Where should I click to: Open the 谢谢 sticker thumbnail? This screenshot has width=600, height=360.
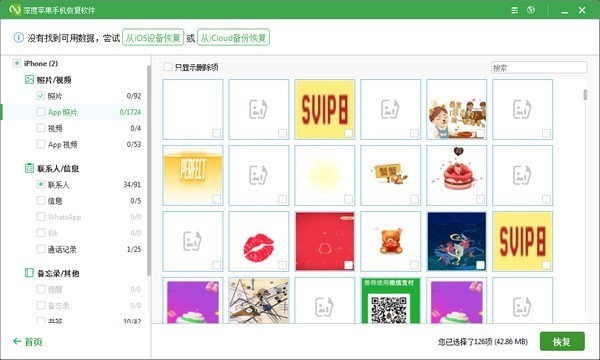pos(391,175)
